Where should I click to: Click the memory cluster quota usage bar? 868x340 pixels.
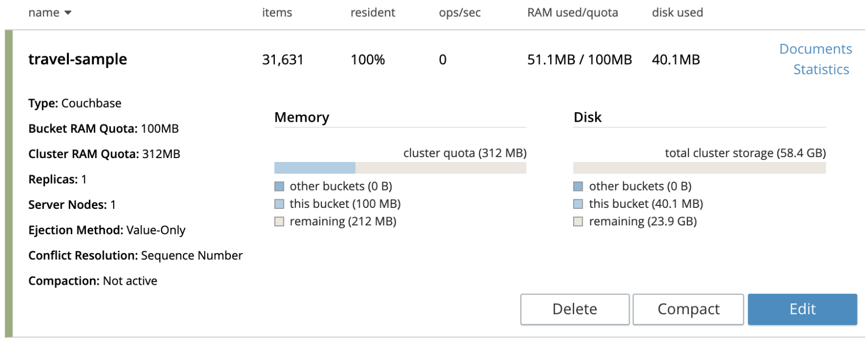click(400, 168)
